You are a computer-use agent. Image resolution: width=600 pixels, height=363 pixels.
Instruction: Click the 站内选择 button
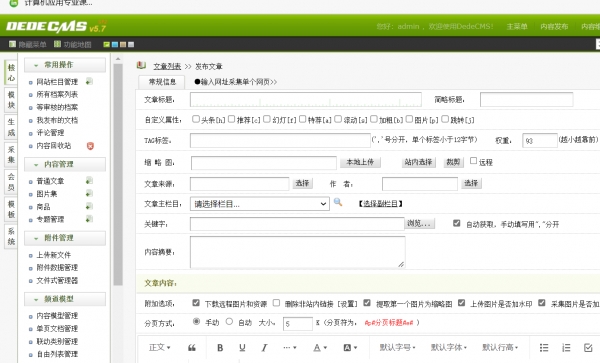click(x=418, y=162)
